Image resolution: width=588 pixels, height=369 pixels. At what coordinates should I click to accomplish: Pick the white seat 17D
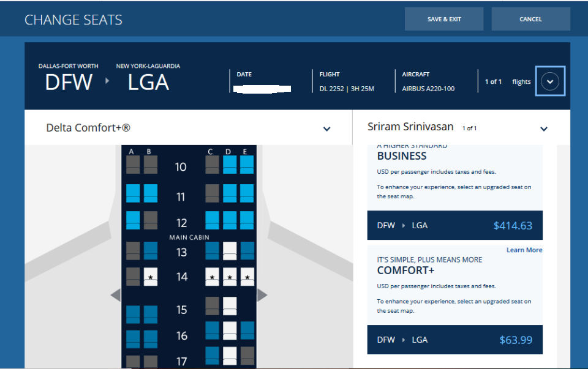point(230,356)
